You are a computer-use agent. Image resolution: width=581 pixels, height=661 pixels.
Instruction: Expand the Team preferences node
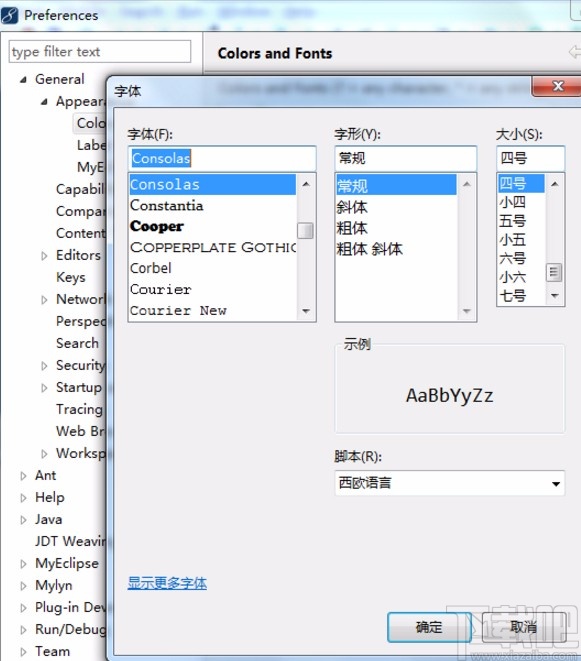coord(23,652)
